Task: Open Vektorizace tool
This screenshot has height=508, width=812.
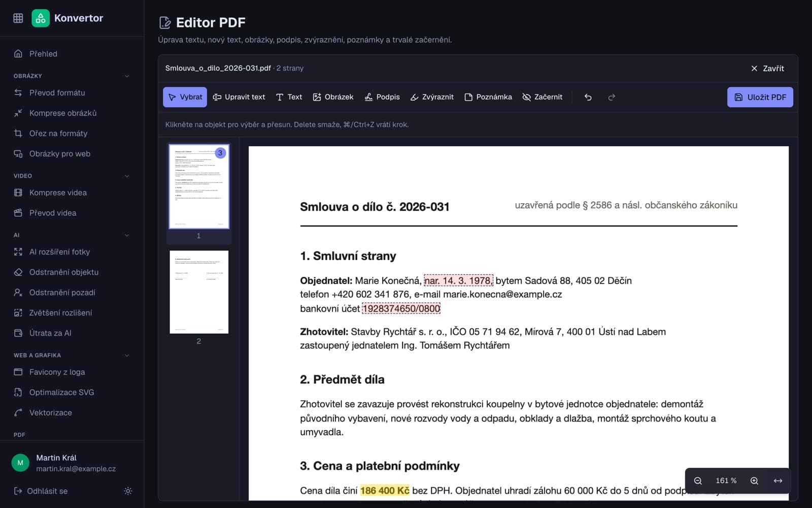Action: point(72,413)
